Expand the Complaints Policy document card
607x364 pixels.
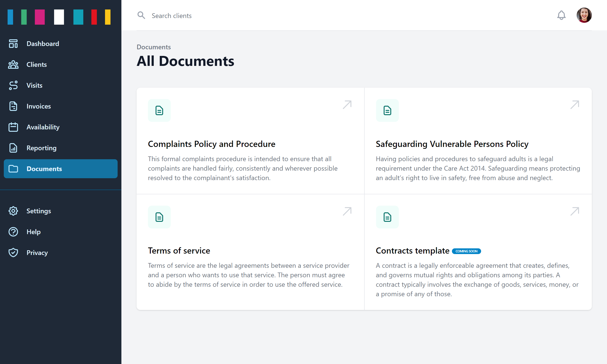(347, 104)
